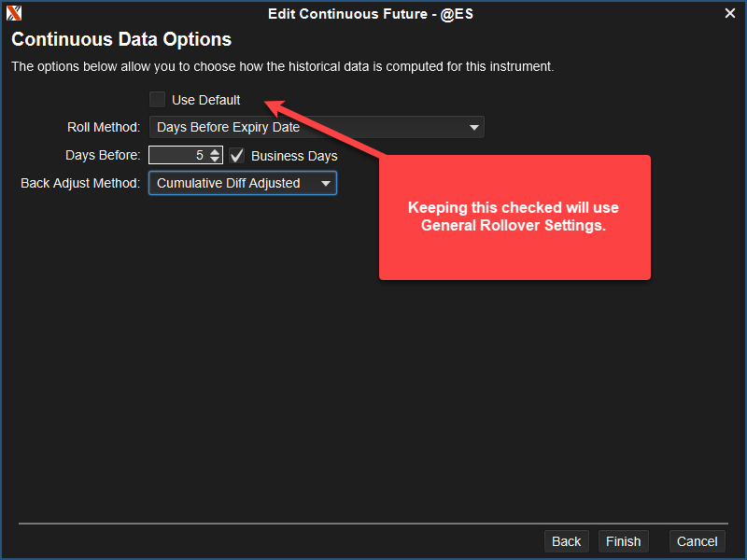Screen dimensions: 747x560
Task: Open the Back Adjust Method combo box
Action: pyautogui.click(x=242, y=183)
